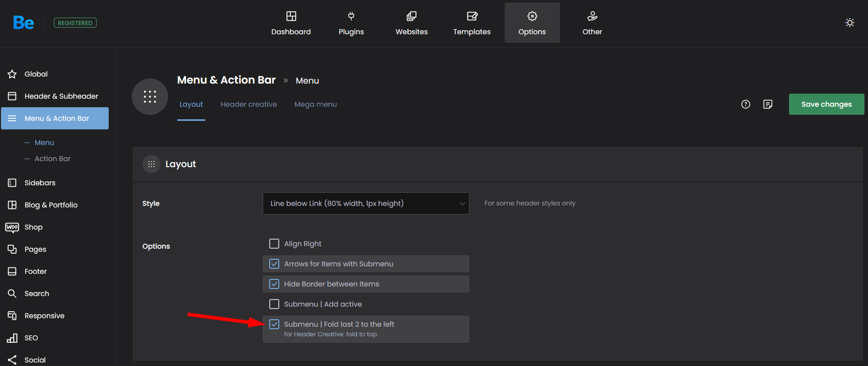The height and width of the screenshot is (366, 868).
Task: Open the Plugins plug icon
Action: pyautogui.click(x=351, y=16)
